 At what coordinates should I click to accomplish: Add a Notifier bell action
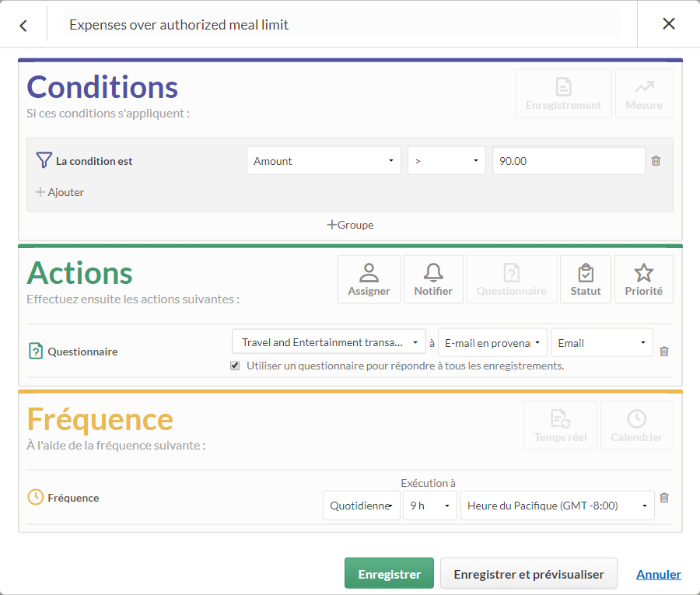point(433,279)
